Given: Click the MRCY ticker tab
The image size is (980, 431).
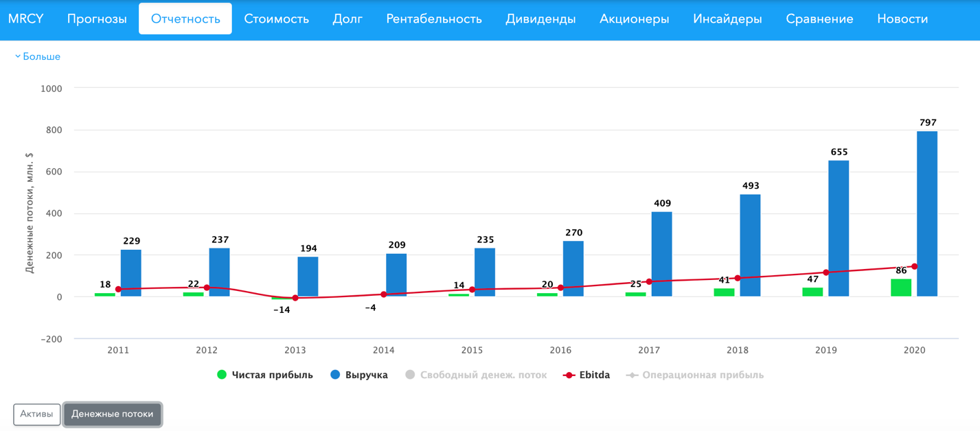Looking at the screenshot, I should [25, 19].
